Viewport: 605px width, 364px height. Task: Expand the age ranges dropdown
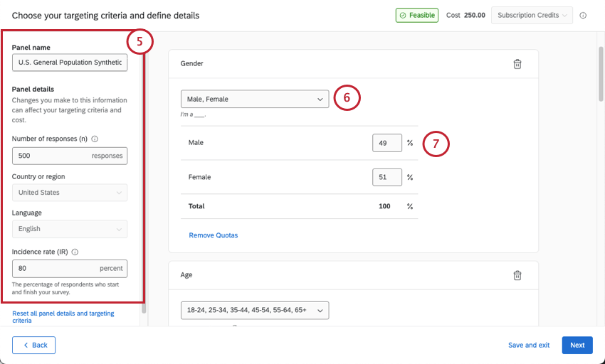[254, 311]
